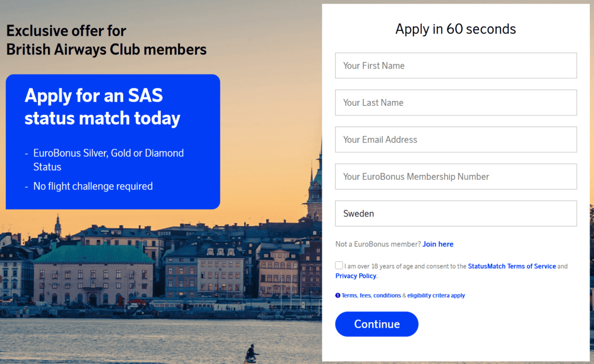Click the SAS status match today headline

click(103, 107)
